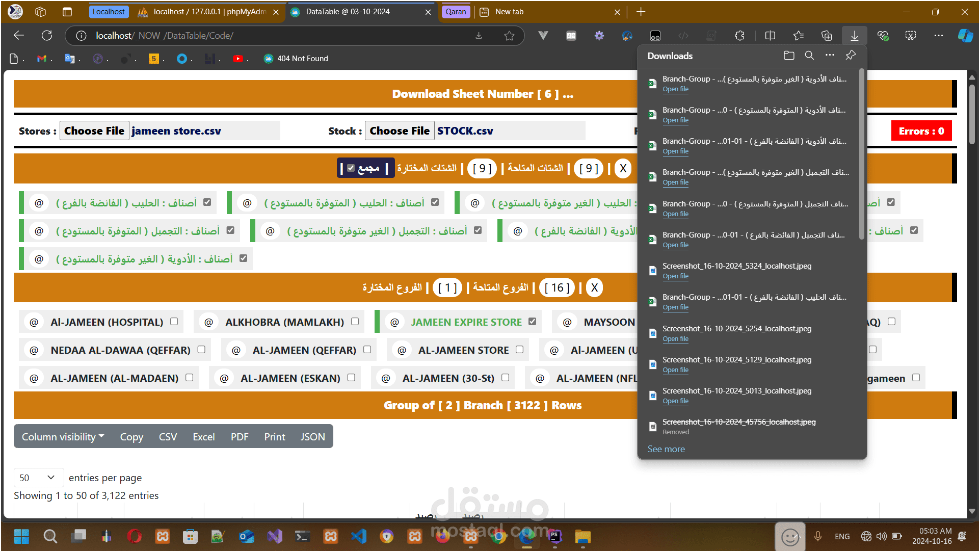The width and height of the screenshot is (980, 552).
Task: Open PhpStorm from taskbar
Action: (555, 536)
